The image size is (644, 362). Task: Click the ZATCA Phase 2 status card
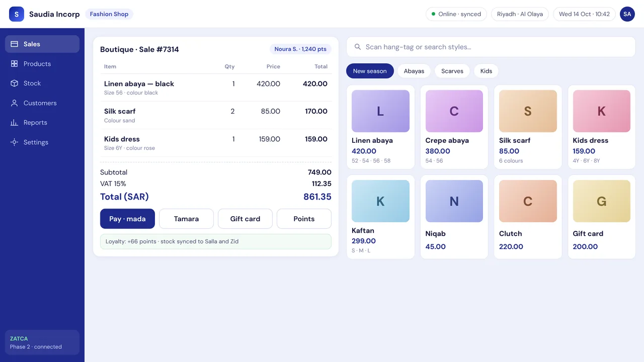coord(42,342)
